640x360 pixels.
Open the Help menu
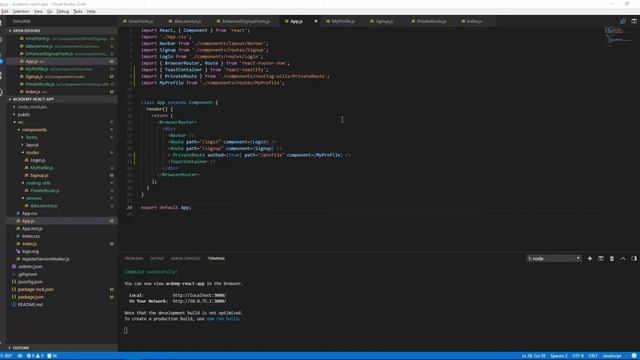click(x=91, y=11)
